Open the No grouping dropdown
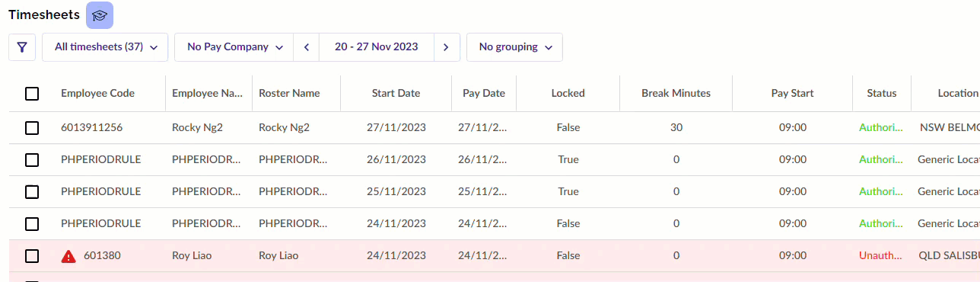The height and width of the screenshot is (282, 980). point(514,47)
